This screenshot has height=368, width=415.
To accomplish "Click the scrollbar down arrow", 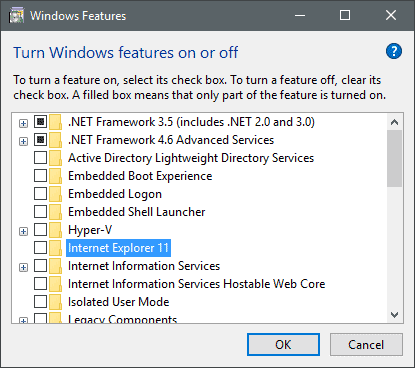I will pyautogui.click(x=395, y=315).
